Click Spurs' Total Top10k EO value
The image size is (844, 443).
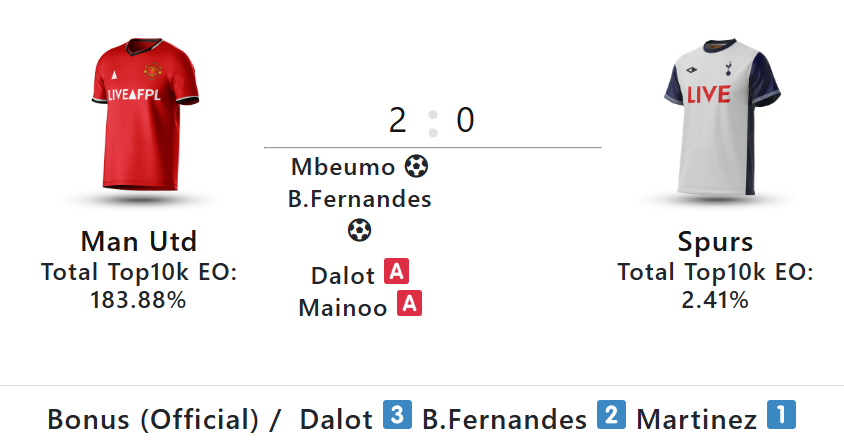(715, 299)
